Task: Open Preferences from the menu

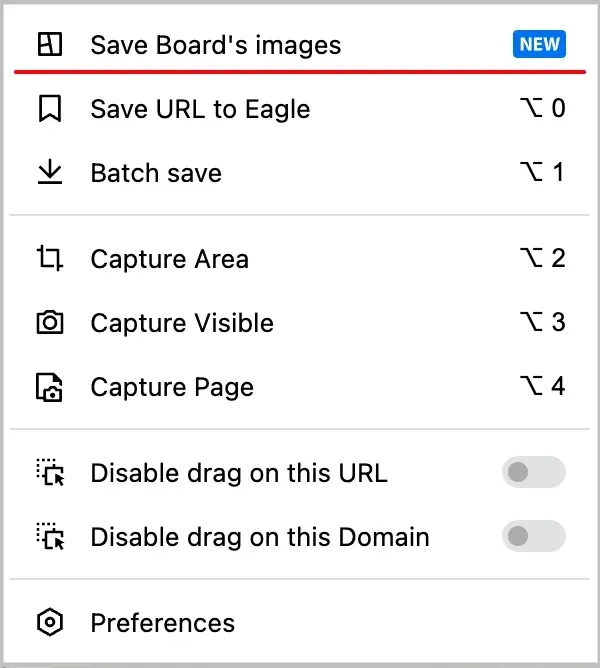Action: (300, 622)
